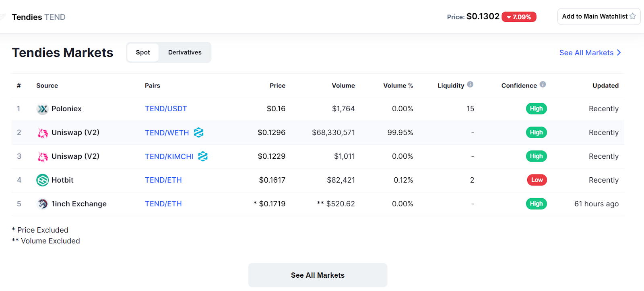Image resolution: width=644 pixels, height=291 pixels.
Task: Click the $68,330,571 volume value
Action: (x=333, y=133)
